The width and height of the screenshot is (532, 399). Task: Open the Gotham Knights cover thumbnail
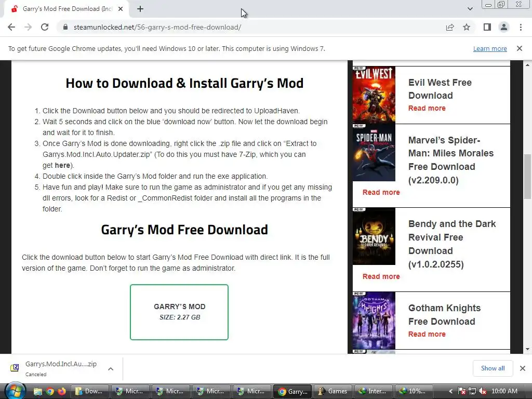pos(374,321)
